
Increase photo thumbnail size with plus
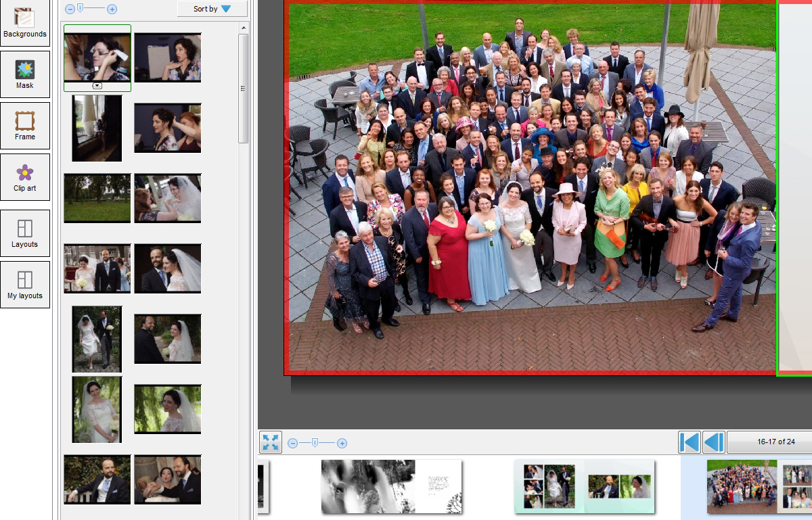click(112, 9)
